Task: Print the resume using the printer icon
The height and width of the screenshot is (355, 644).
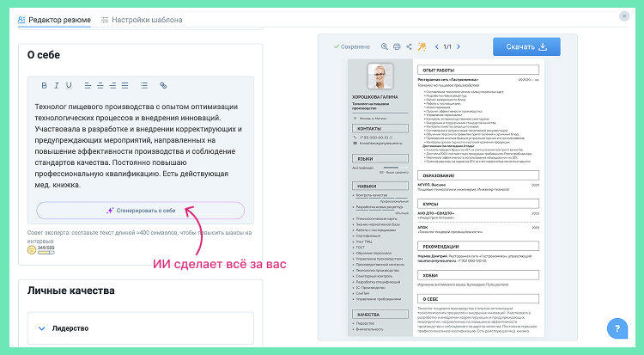Action: pyautogui.click(x=397, y=46)
